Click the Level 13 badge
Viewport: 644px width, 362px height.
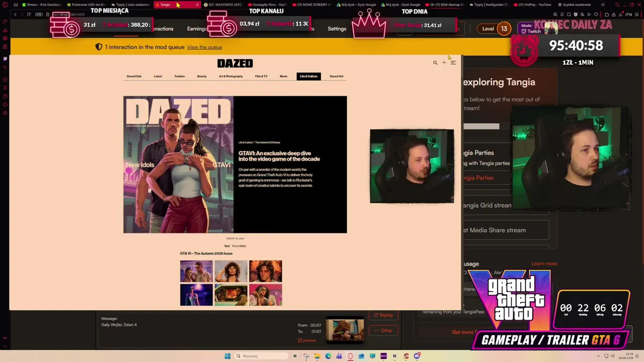click(x=495, y=29)
